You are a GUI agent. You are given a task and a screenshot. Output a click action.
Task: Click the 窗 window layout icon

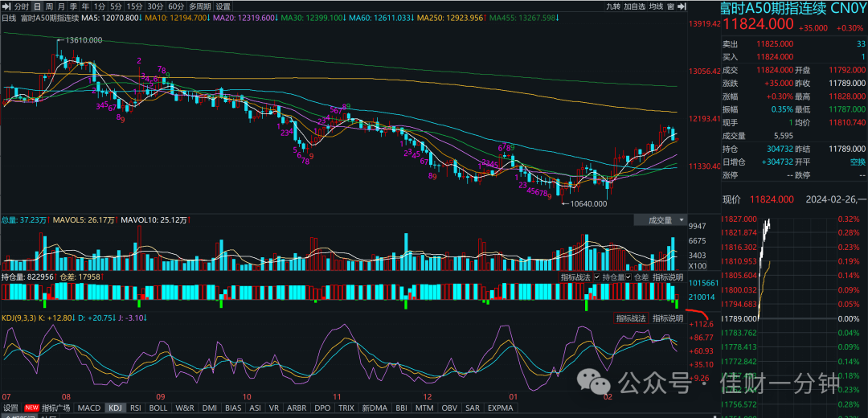[x=671, y=6]
